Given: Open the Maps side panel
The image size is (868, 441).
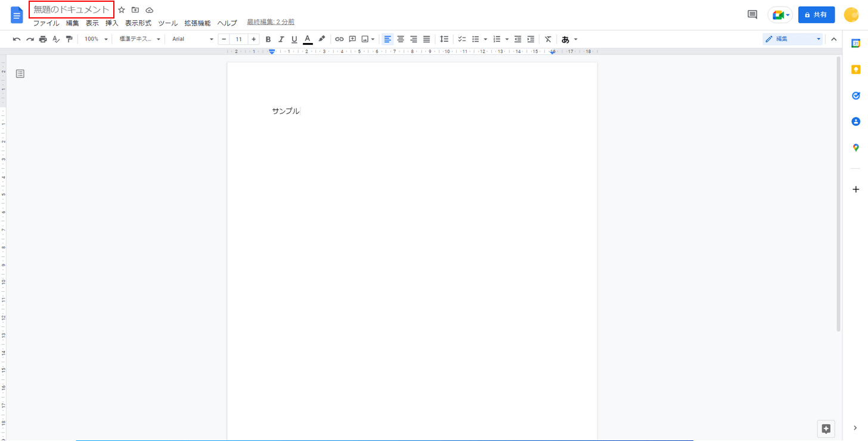Looking at the screenshot, I should tap(855, 147).
